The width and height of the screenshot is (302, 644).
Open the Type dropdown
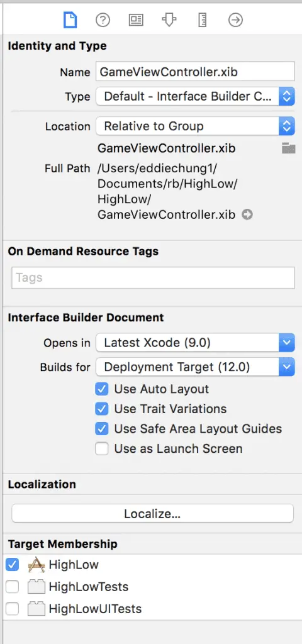click(195, 96)
